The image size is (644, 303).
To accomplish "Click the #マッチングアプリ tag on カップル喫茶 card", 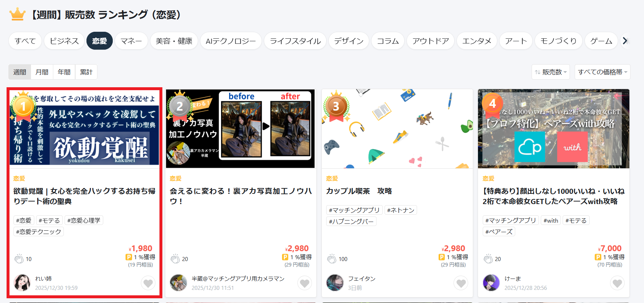I will 354,210.
